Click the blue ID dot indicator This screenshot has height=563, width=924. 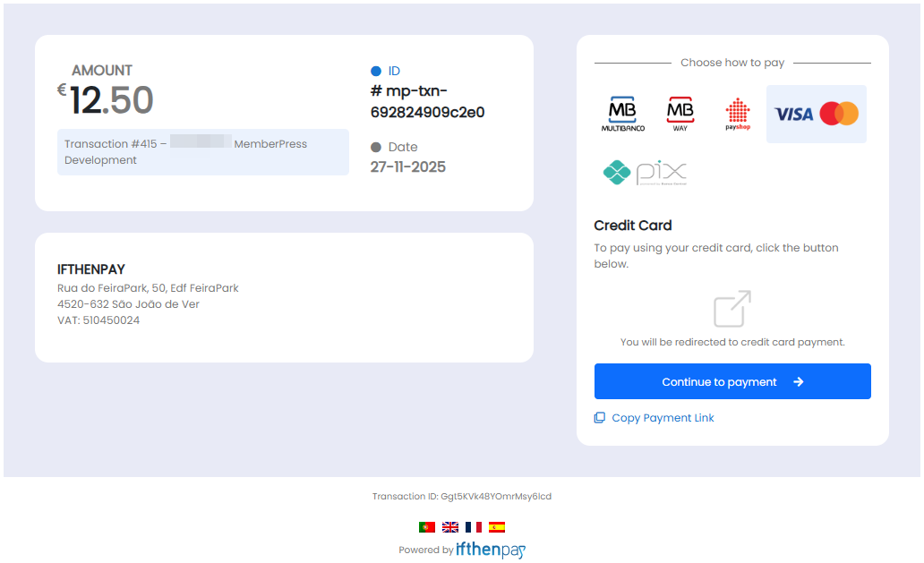point(376,71)
